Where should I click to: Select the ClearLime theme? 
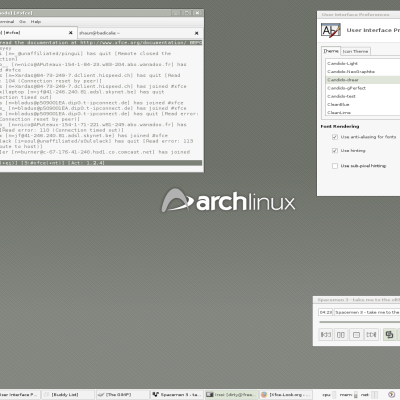point(363,112)
